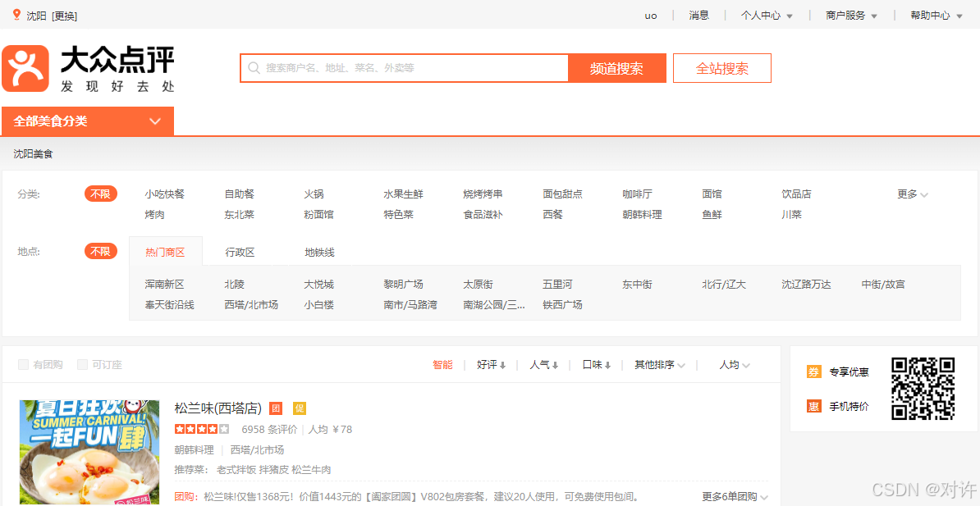The image size is (980, 506).
Task: Select the 沈辽路万达 area
Action: pyautogui.click(x=806, y=285)
